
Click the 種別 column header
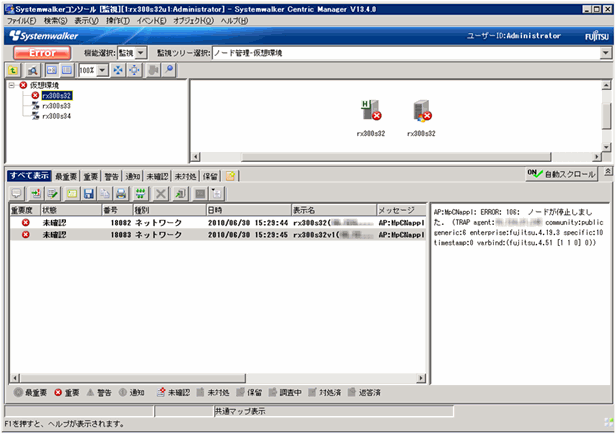click(169, 210)
